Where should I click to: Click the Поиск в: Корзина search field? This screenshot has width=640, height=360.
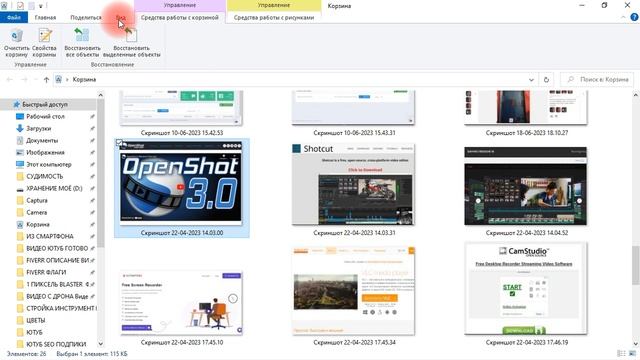[x=596, y=80]
